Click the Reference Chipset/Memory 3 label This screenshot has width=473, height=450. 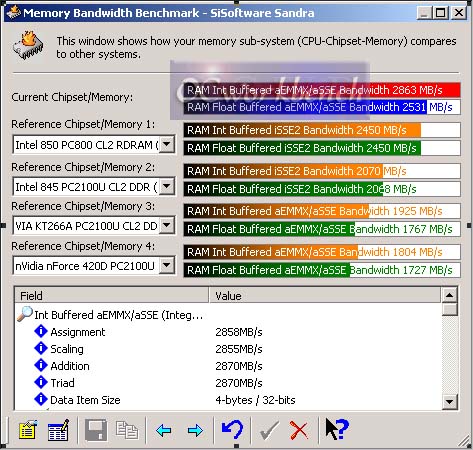coord(83,206)
